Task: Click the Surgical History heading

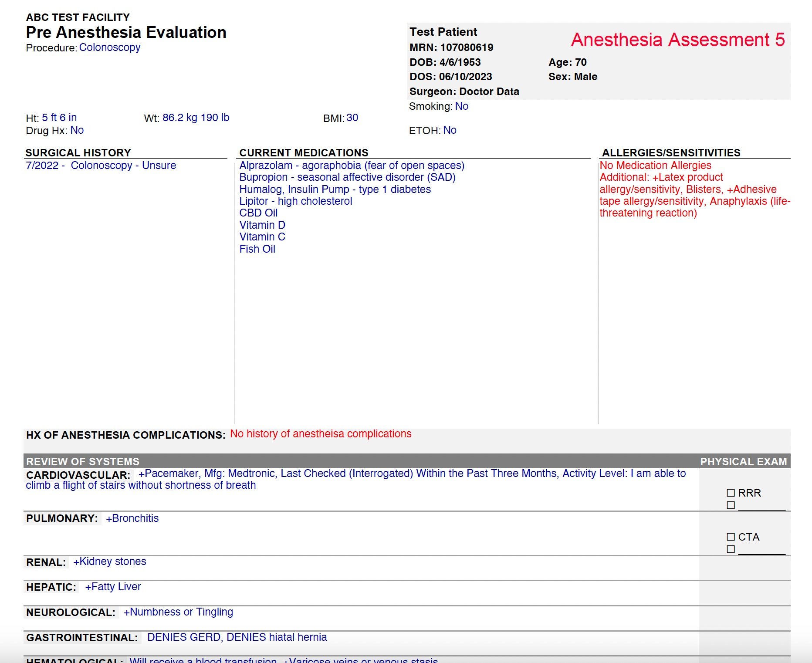Action: point(78,153)
